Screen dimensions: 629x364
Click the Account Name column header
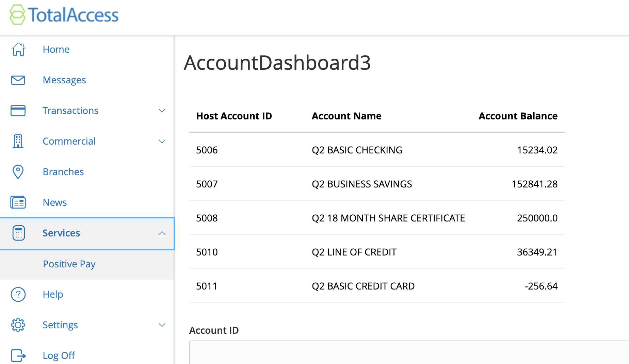pyautogui.click(x=346, y=116)
